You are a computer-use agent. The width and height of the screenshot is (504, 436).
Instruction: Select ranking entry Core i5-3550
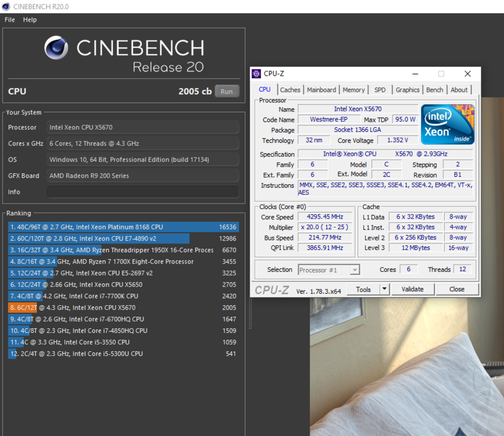(x=124, y=343)
